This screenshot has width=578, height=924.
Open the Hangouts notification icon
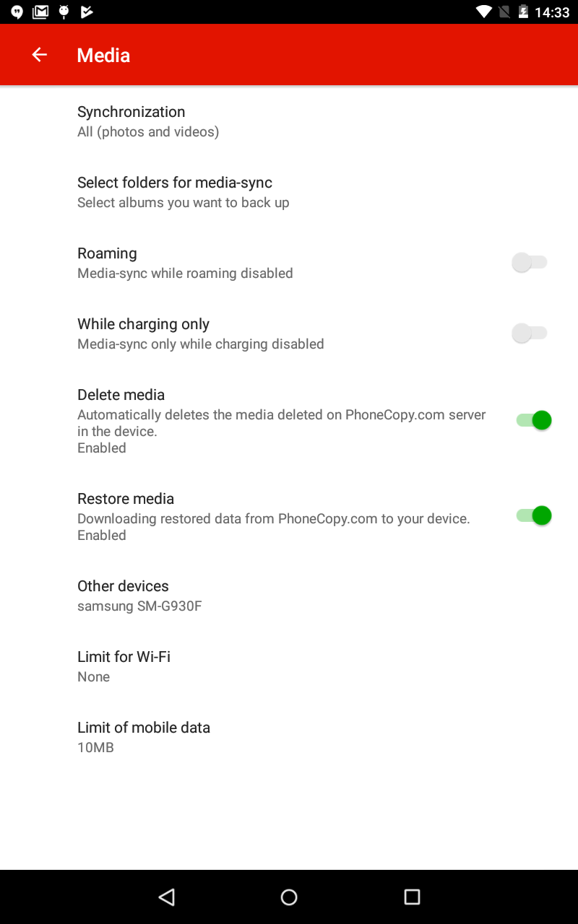coord(17,12)
